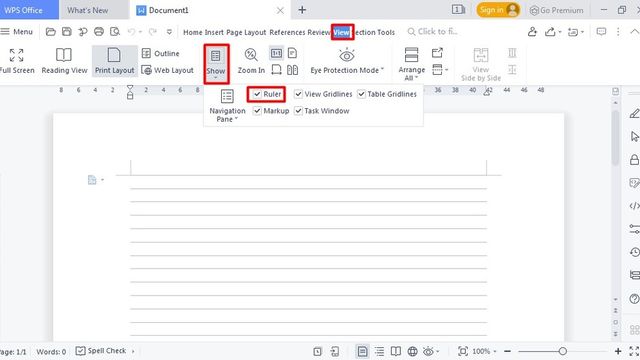The image size is (640, 360).
Task: Open WPS Office home tab
Action: [x=29, y=10]
